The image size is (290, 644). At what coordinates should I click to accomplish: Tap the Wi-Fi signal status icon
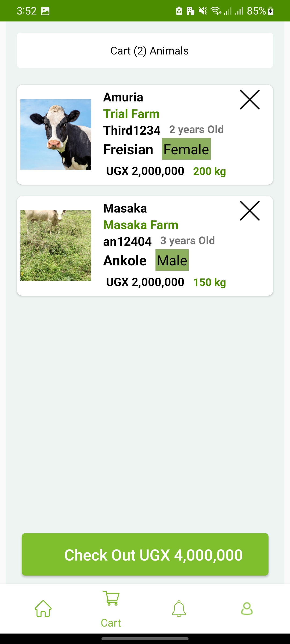point(215,11)
